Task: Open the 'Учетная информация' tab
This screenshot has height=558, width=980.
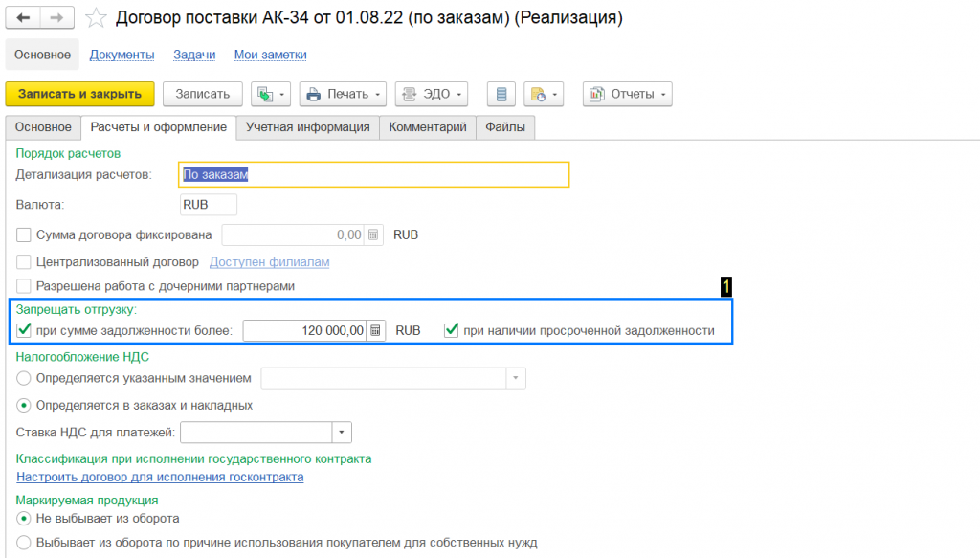Action: tap(307, 127)
